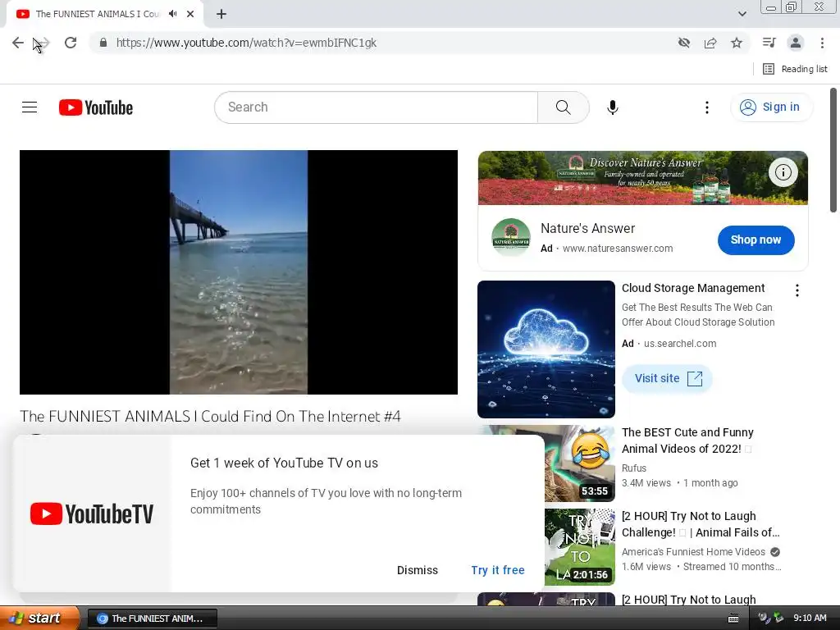
Task: Open the browser profile avatar
Action: 796,43
